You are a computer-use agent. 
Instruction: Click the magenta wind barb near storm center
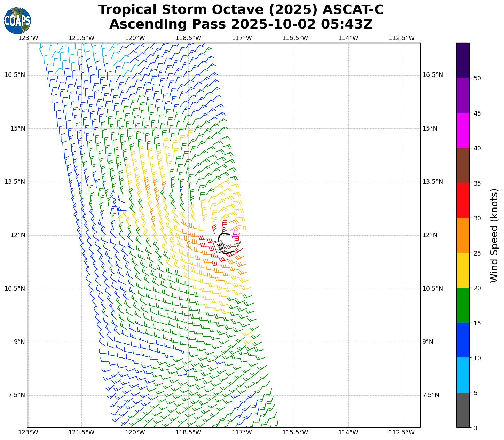(x=235, y=234)
